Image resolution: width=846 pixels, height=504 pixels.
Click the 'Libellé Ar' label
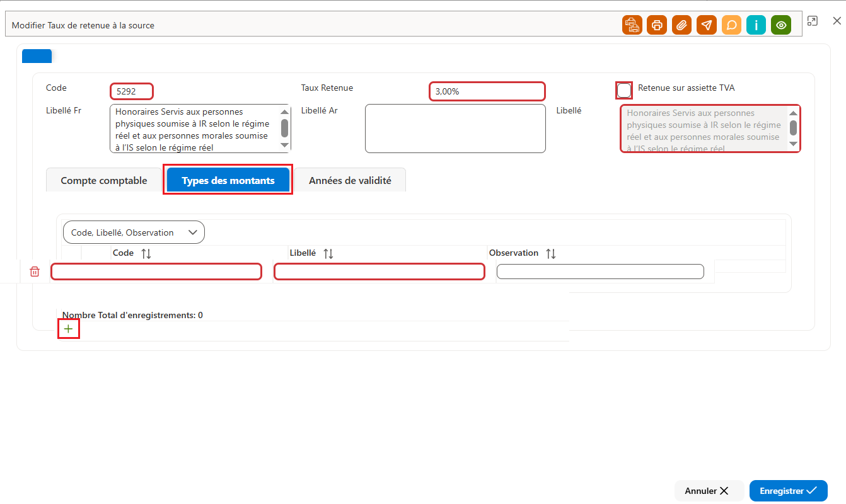coord(320,111)
